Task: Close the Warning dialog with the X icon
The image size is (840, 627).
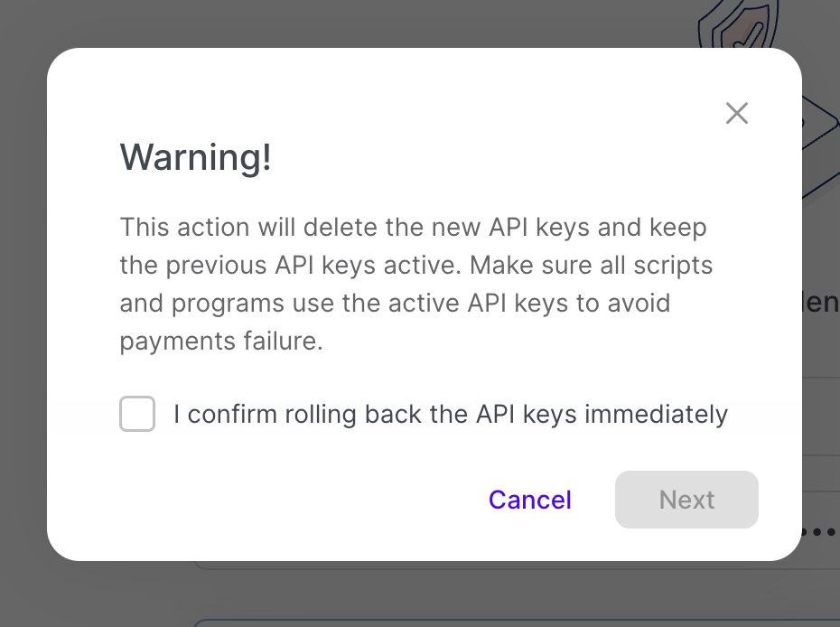Action: tap(737, 113)
